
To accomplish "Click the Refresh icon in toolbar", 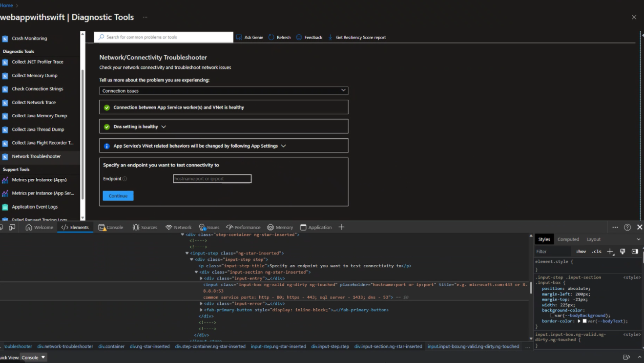I will [x=271, y=37].
